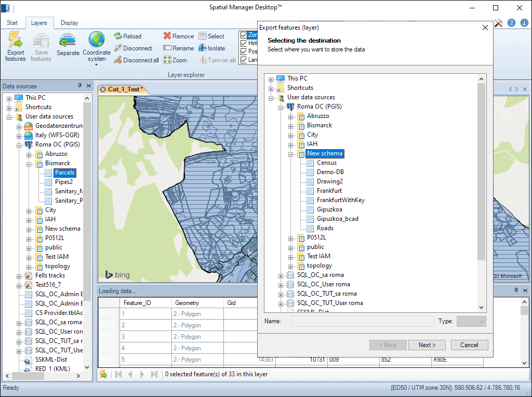Image resolution: width=532 pixels, height=397 pixels.
Task: Open the tools options icon beside help
Action: 498,23
